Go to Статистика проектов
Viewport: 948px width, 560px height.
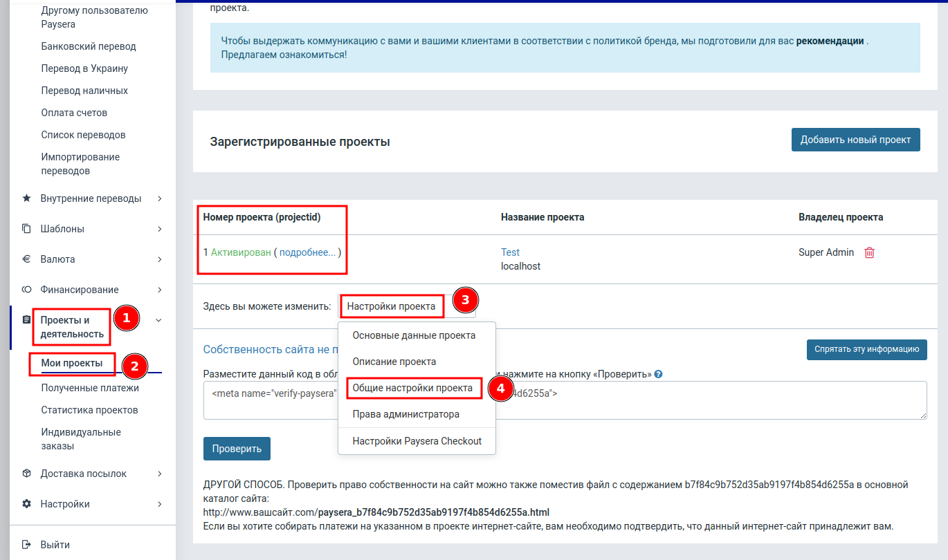click(89, 410)
